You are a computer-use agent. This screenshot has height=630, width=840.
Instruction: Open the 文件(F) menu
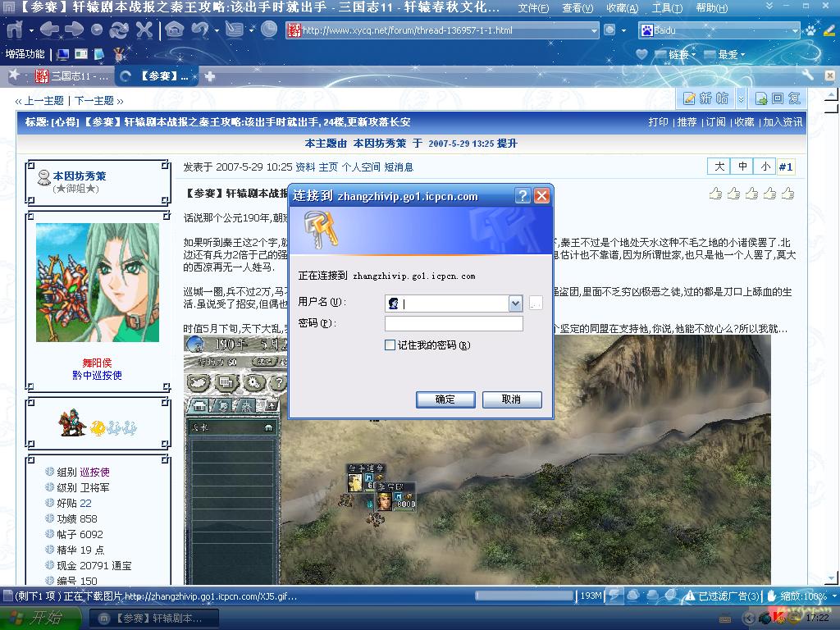(533, 8)
